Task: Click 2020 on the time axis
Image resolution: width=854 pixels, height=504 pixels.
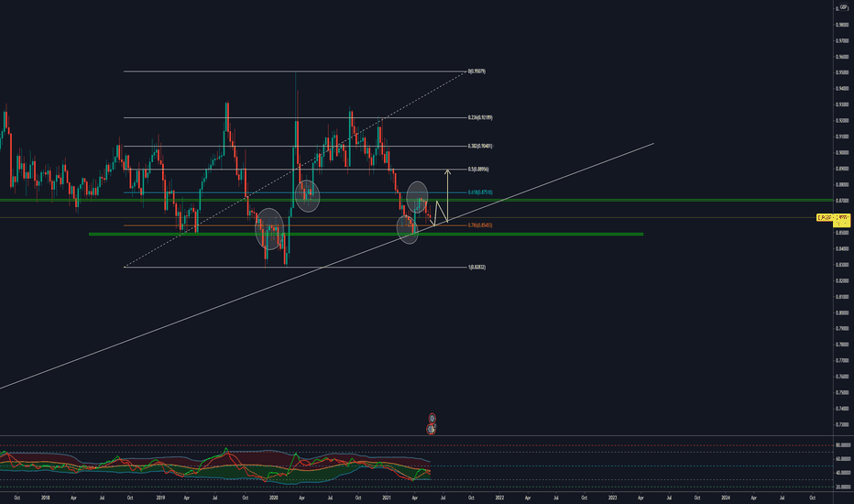Action: (x=273, y=498)
